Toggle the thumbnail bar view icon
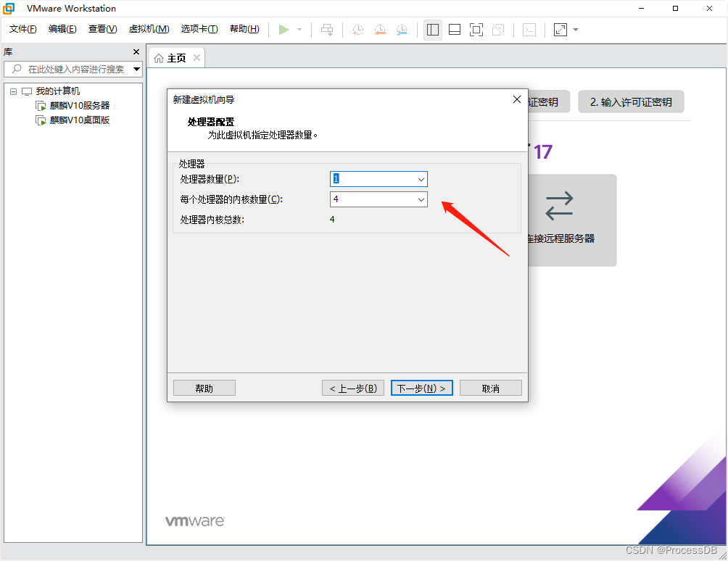This screenshot has height=561, width=728. click(455, 30)
